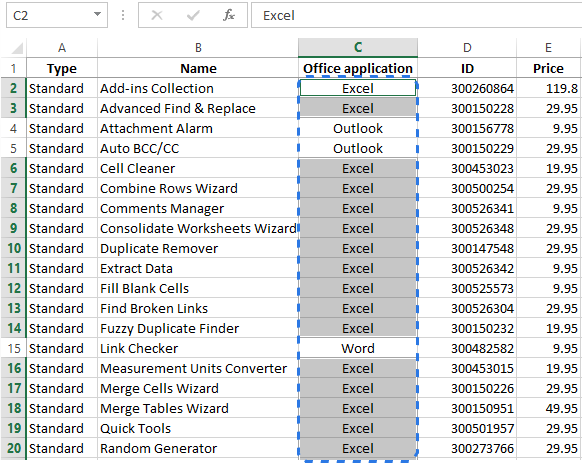Click the active Excel cell C2
582x463 pixels.
(x=358, y=88)
